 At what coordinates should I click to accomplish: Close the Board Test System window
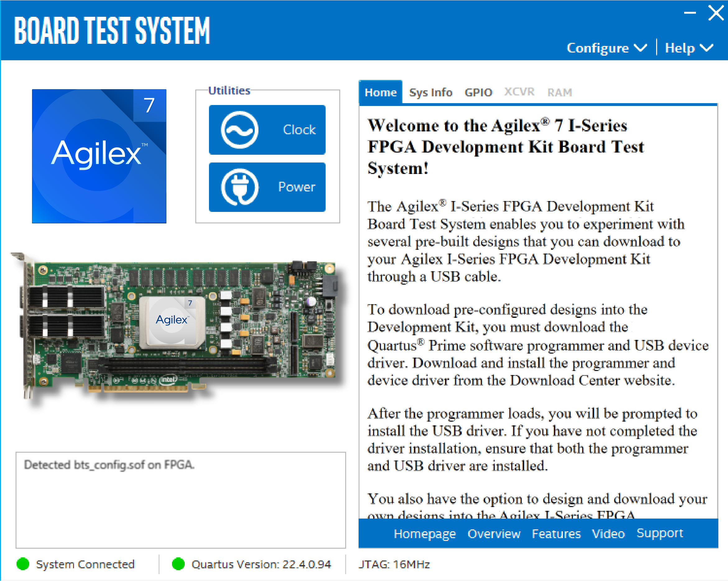(716, 13)
